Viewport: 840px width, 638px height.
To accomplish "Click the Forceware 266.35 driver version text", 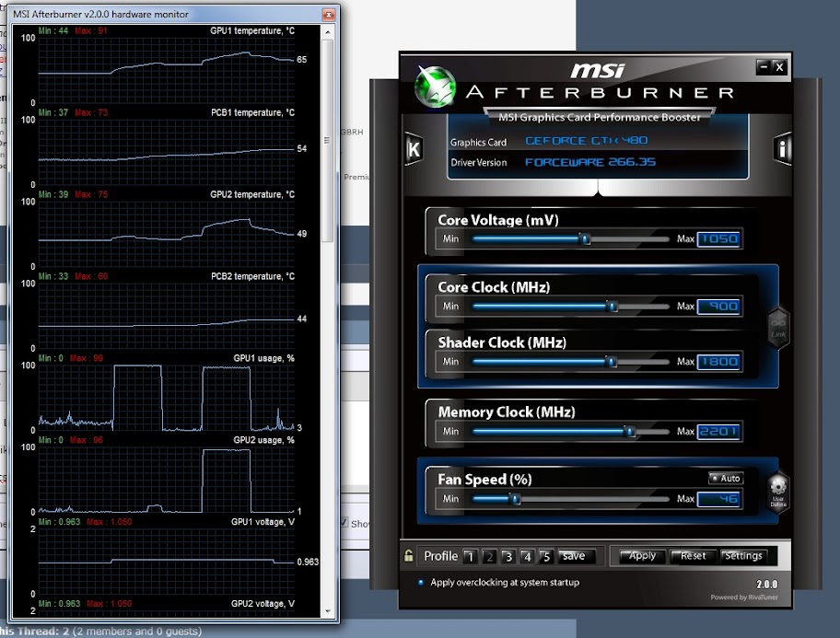I will coord(590,162).
